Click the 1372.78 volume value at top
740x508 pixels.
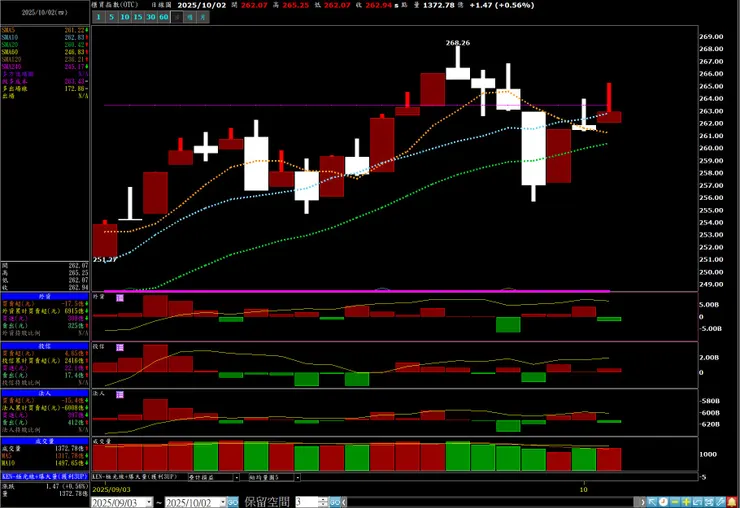coord(439,5)
